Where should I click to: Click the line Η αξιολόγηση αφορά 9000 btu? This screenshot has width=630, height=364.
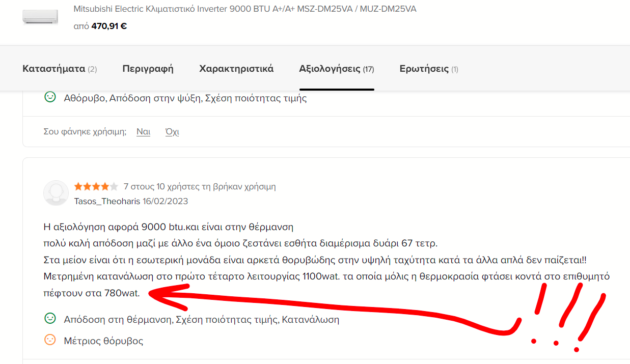[169, 227]
